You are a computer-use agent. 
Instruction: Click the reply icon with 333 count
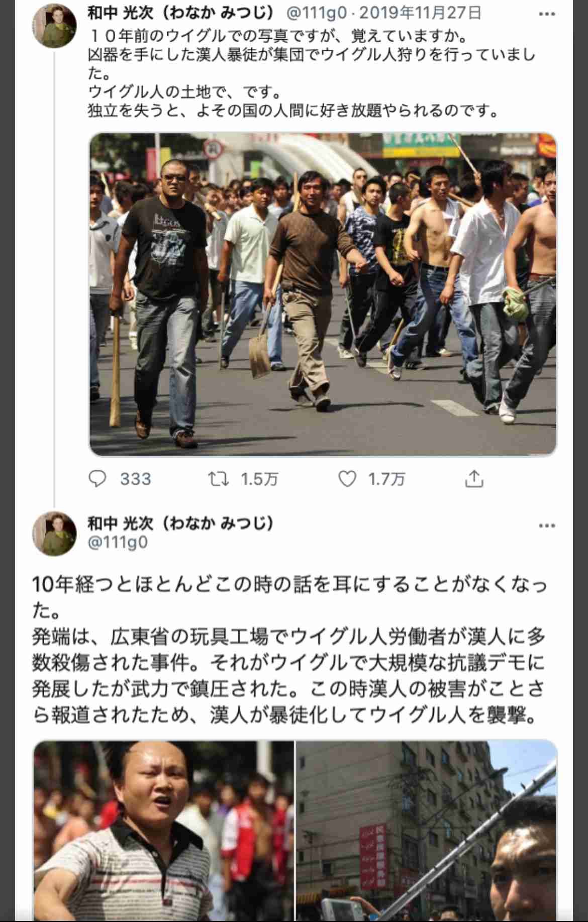pos(97,479)
